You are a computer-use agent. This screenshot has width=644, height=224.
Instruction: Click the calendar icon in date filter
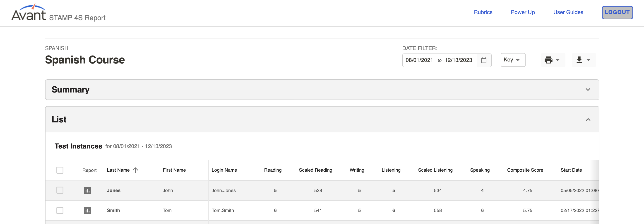click(484, 60)
